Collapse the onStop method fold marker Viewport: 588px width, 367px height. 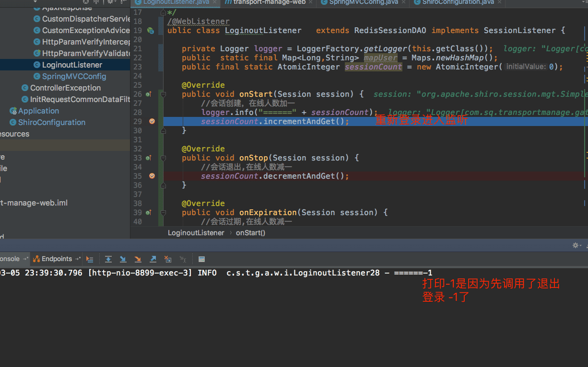pos(163,158)
